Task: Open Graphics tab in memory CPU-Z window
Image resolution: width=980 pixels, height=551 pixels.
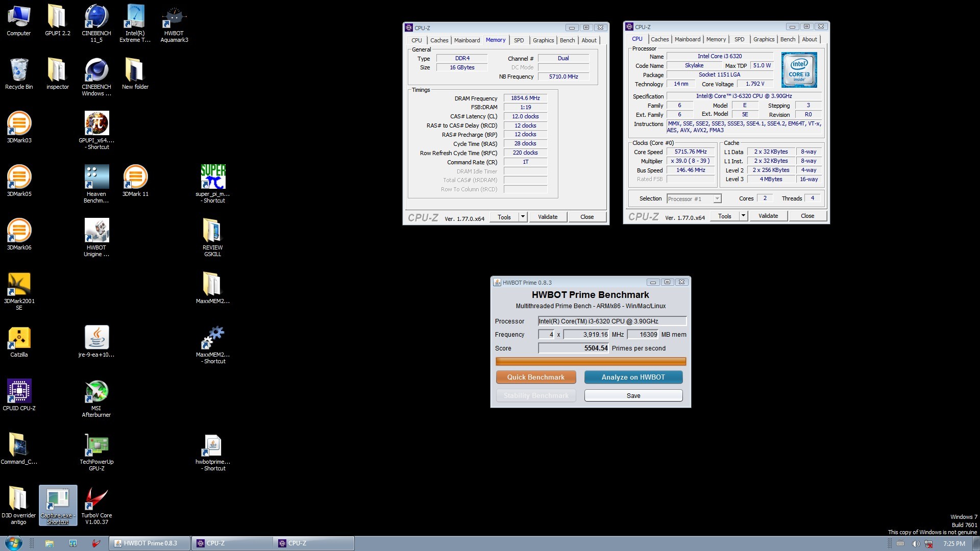Action: (x=543, y=40)
